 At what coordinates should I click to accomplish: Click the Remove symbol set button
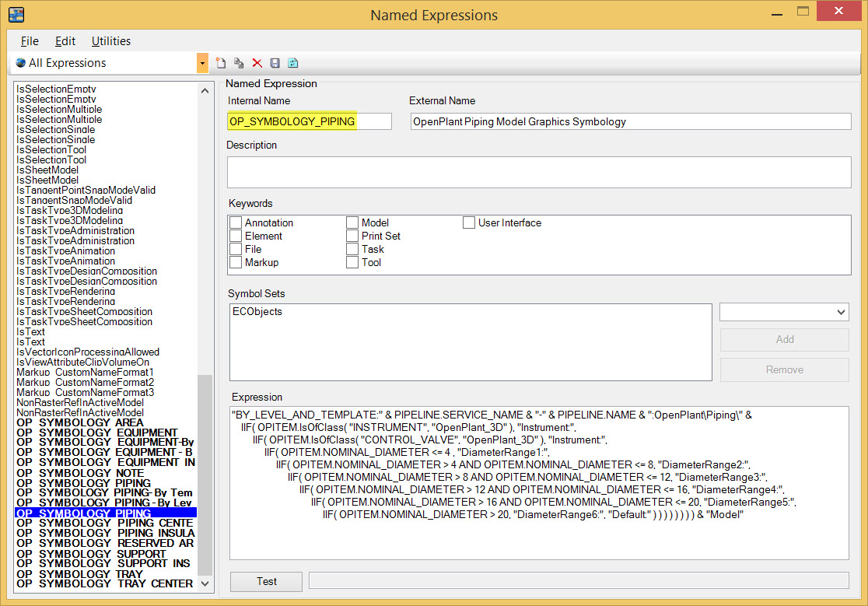click(x=785, y=370)
